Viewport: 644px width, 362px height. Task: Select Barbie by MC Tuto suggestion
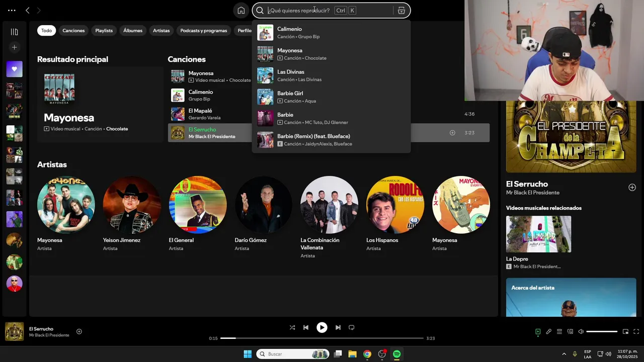click(331, 119)
